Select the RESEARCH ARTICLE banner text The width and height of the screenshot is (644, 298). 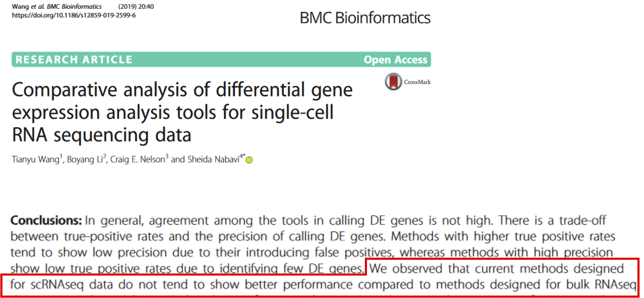click(74, 60)
